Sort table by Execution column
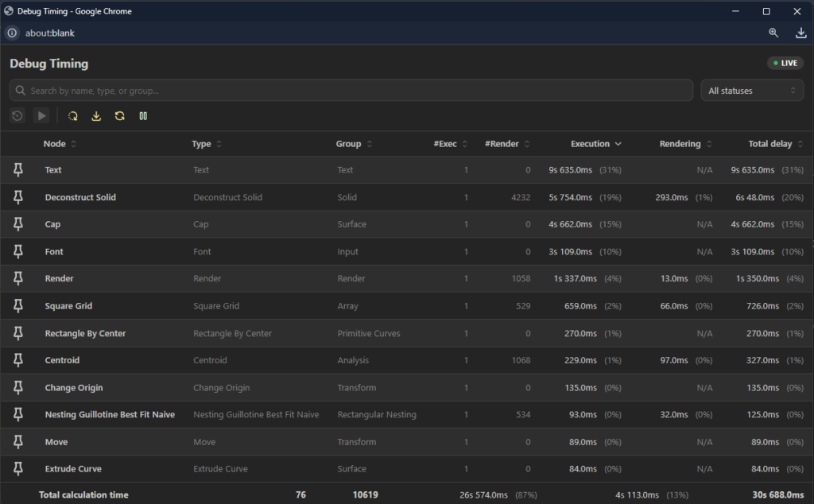Screen dimensions: 814x504 pos(595,144)
